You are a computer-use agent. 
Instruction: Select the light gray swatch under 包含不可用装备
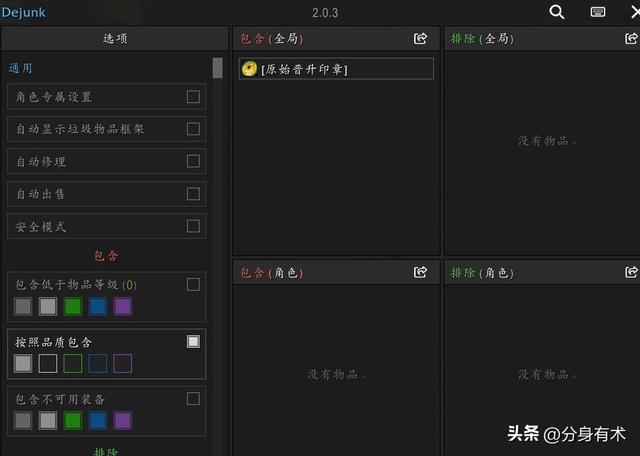pyautogui.click(x=48, y=420)
